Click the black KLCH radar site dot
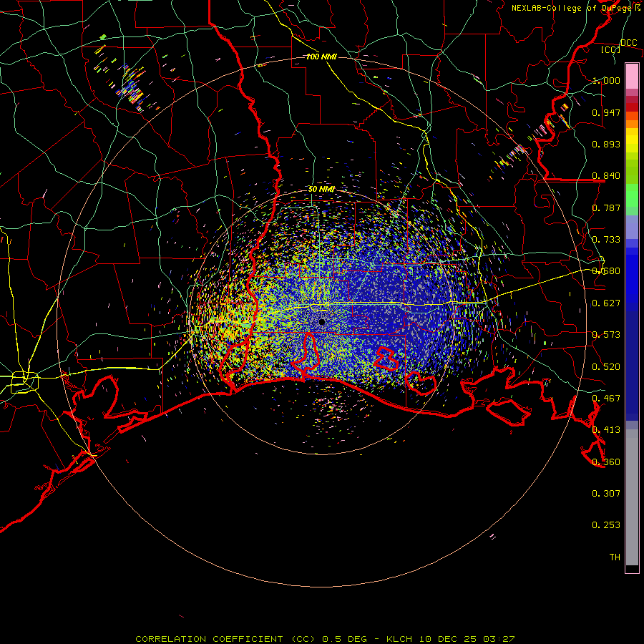The width and height of the screenshot is (644, 644). [x=322, y=322]
